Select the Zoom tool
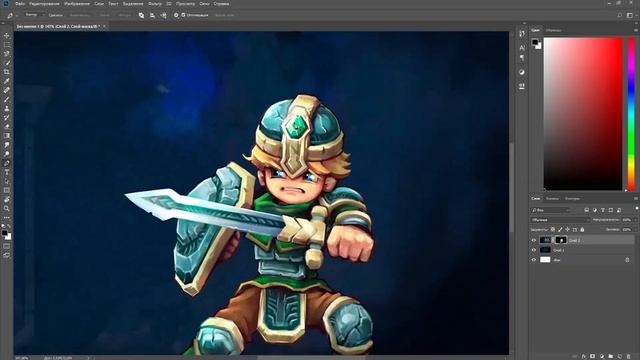Image resolution: width=640 pixels, height=360 pixels. tap(7, 208)
